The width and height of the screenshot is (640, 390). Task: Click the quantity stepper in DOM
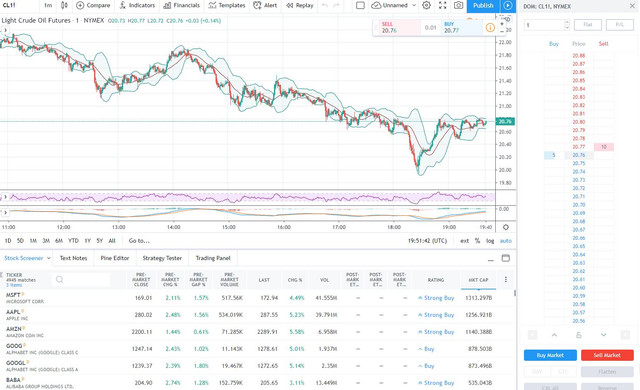(567, 25)
